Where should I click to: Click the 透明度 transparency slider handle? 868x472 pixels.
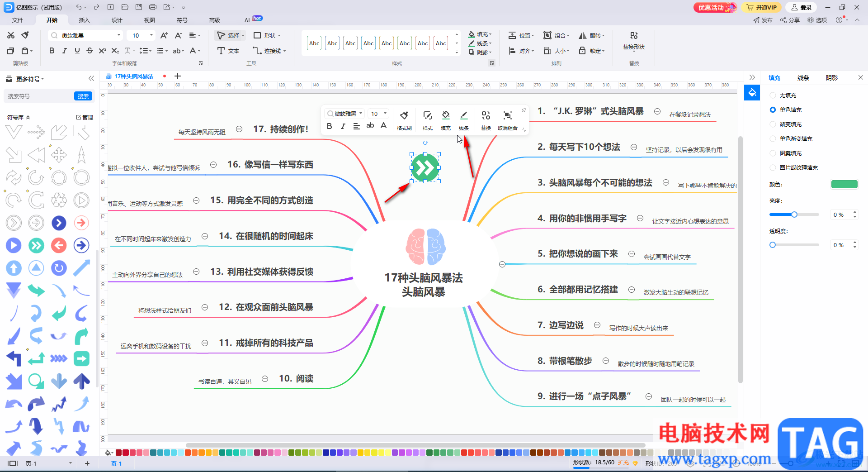[x=773, y=245]
